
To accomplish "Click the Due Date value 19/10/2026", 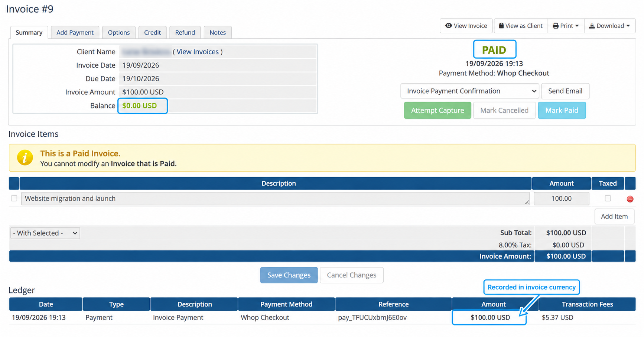I will pyautogui.click(x=141, y=78).
